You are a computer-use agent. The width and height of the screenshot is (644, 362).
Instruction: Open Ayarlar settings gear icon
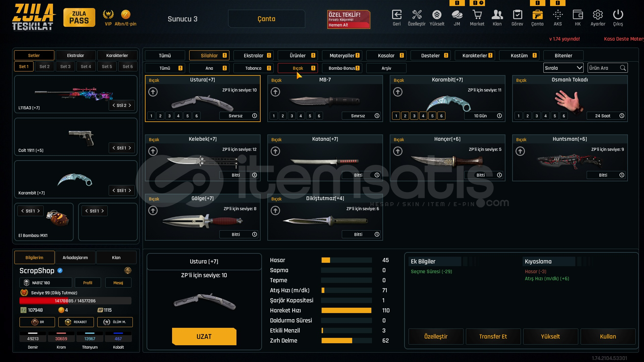tap(598, 15)
